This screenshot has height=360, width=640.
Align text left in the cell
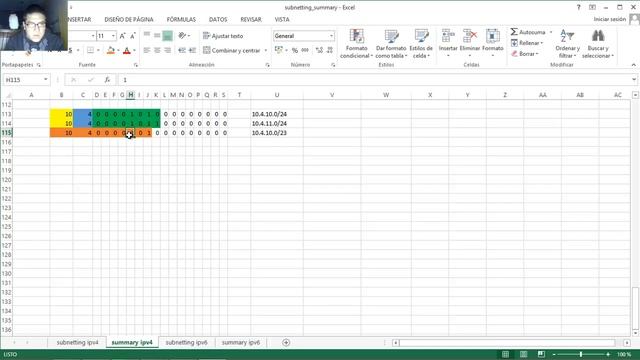click(x=147, y=50)
